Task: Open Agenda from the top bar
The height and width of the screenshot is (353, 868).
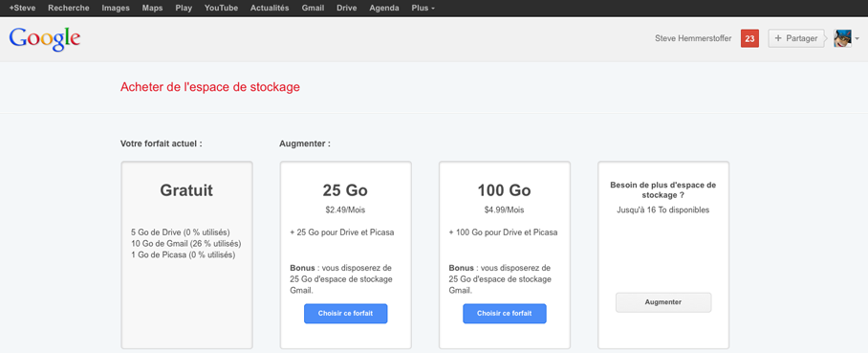Action: point(384,9)
